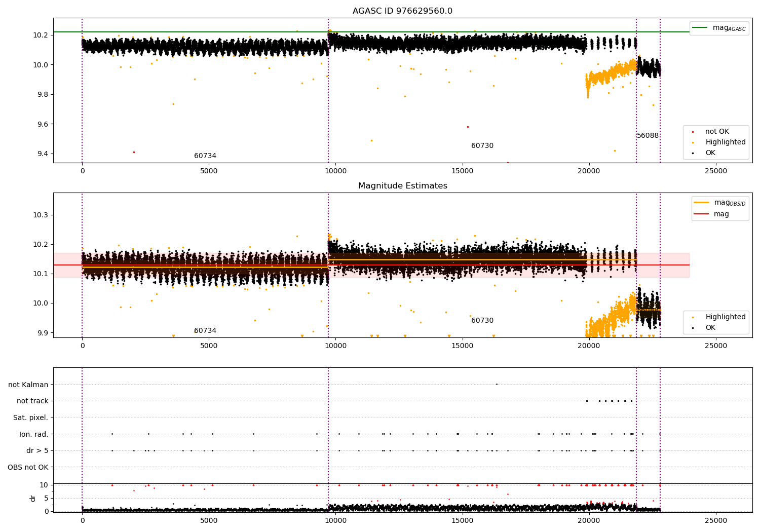Image resolution: width=760 pixels, height=532 pixels.
Task: Click the red not-OK point near 9.6 in the top plot
Action: pos(468,127)
